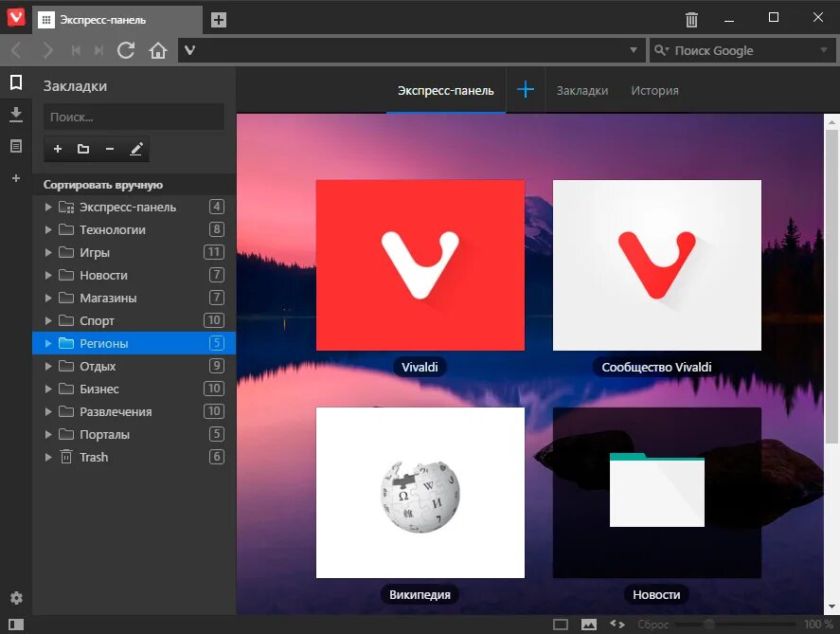Open the Сообщество Vivaldi speed dial
The height and width of the screenshot is (634, 840).
pos(657,265)
